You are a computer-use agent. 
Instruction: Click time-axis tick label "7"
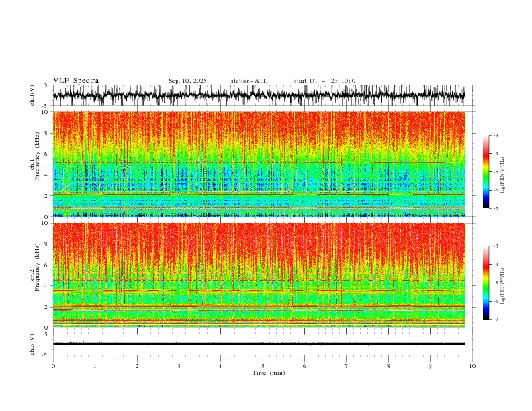[x=347, y=366]
